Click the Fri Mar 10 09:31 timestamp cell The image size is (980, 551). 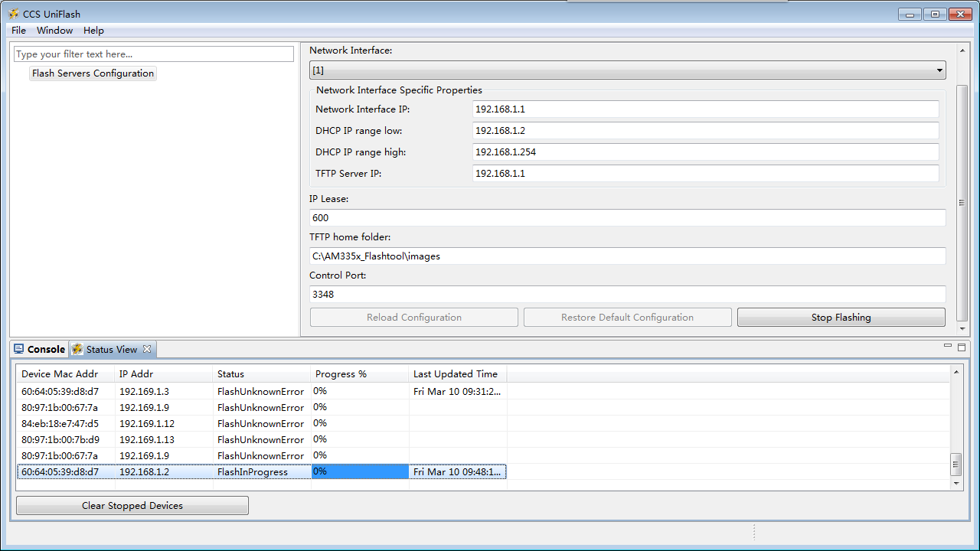pos(457,392)
